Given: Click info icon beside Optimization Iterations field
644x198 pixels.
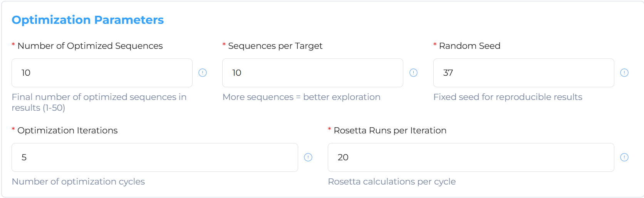Looking at the screenshot, I should coord(308,157).
